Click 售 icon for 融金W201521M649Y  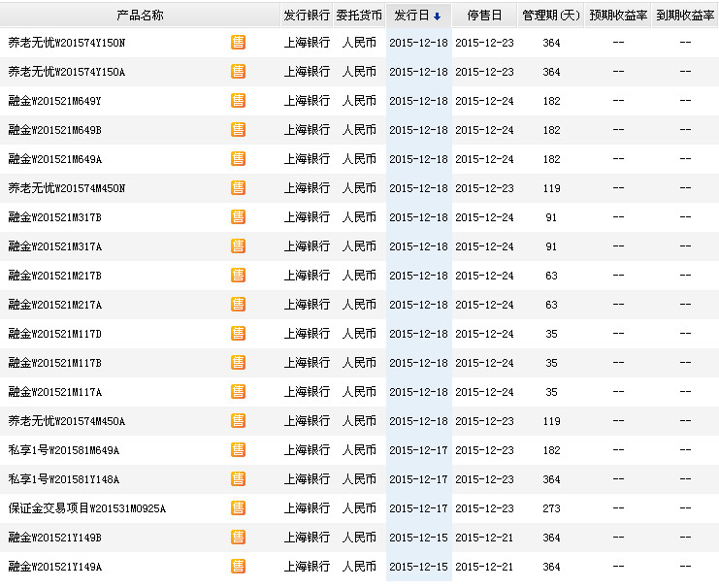[238, 101]
